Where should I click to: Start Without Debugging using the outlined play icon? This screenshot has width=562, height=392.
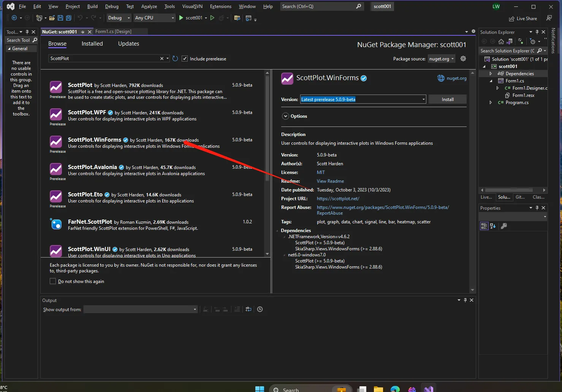coord(212,18)
